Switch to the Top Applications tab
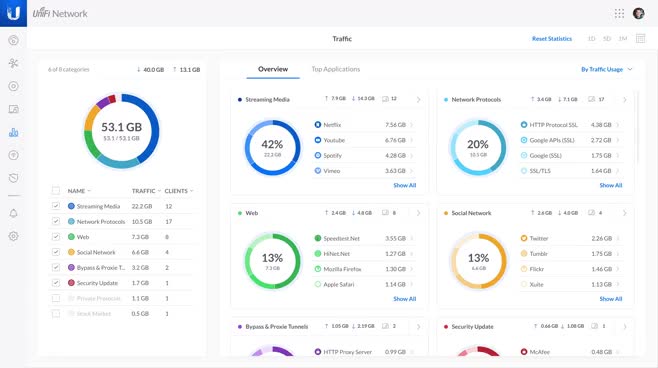 [336, 69]
